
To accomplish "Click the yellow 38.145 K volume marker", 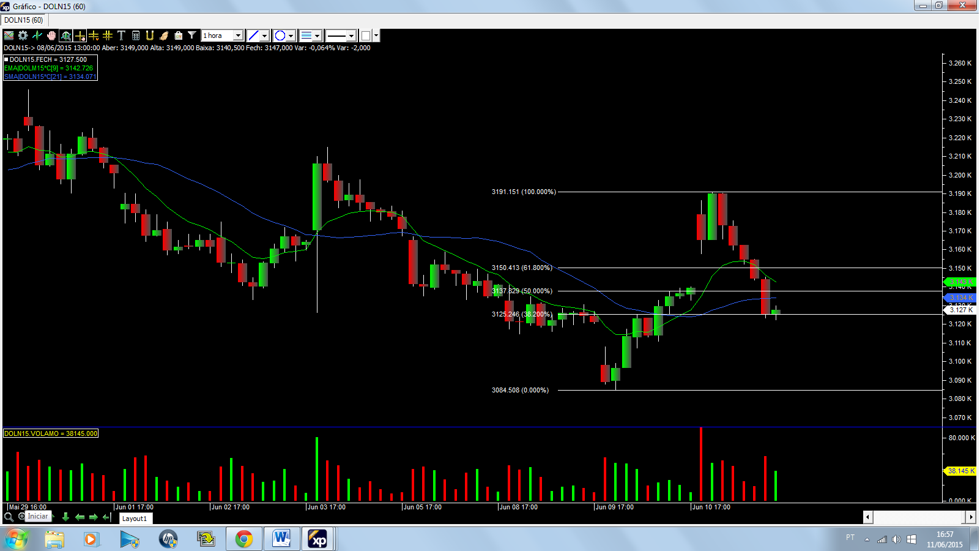I will pyautogui.click(x=960, y=471).
